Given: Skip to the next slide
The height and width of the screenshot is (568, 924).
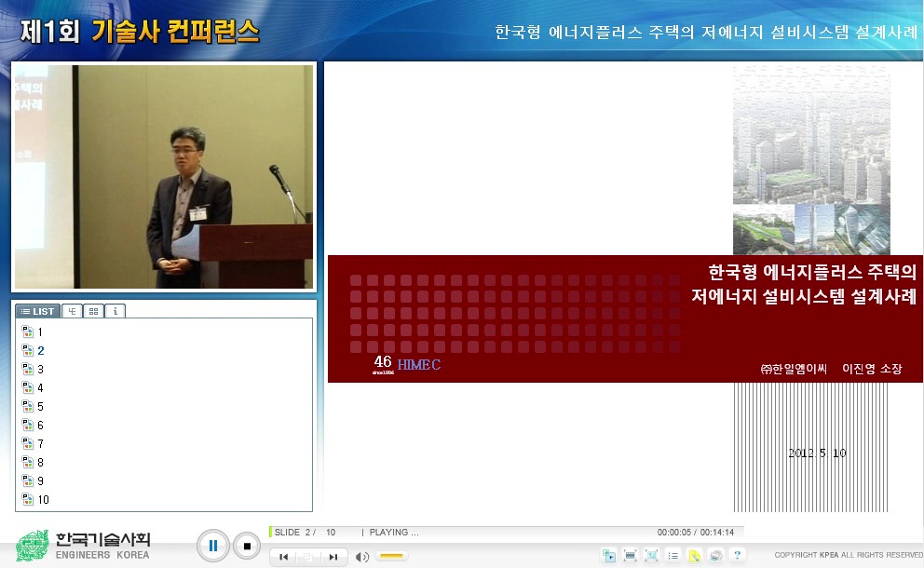Looking at the screenshot, I should pos(333,557).
